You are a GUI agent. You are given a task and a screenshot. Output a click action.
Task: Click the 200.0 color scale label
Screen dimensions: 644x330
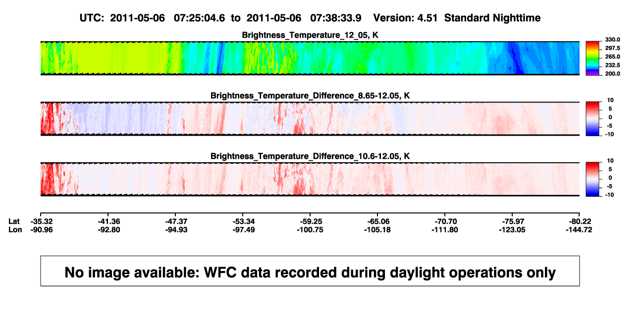tap(613, 73)
